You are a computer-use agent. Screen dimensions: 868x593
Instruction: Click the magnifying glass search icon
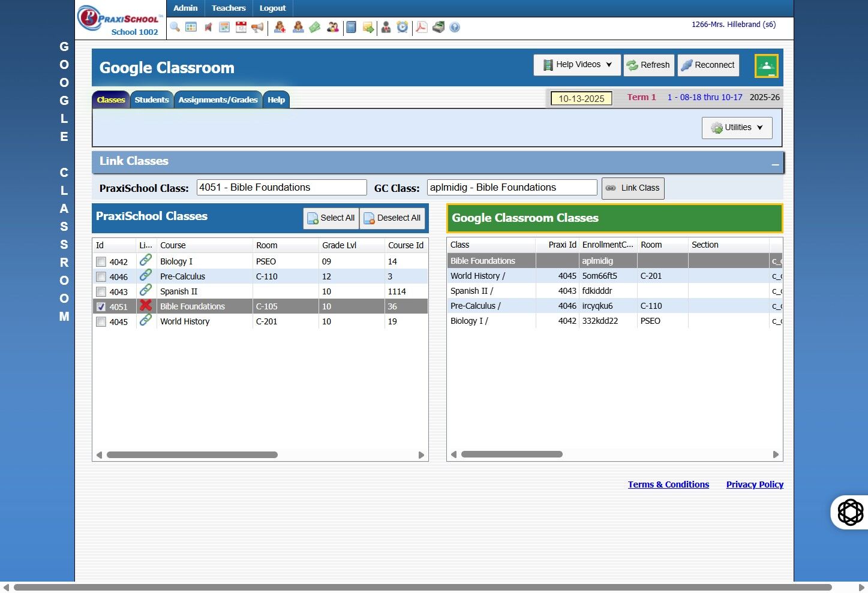[x=175, y=27]
